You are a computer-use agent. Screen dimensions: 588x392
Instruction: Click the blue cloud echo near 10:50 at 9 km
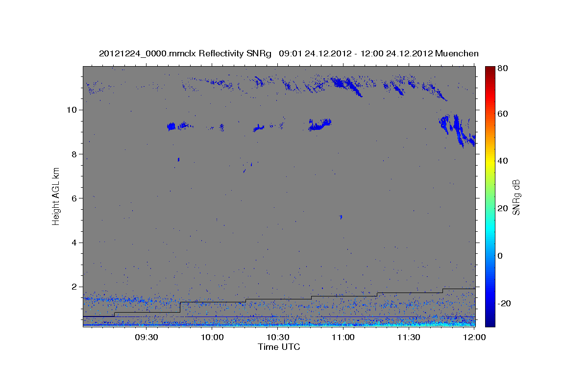point(320,124)
